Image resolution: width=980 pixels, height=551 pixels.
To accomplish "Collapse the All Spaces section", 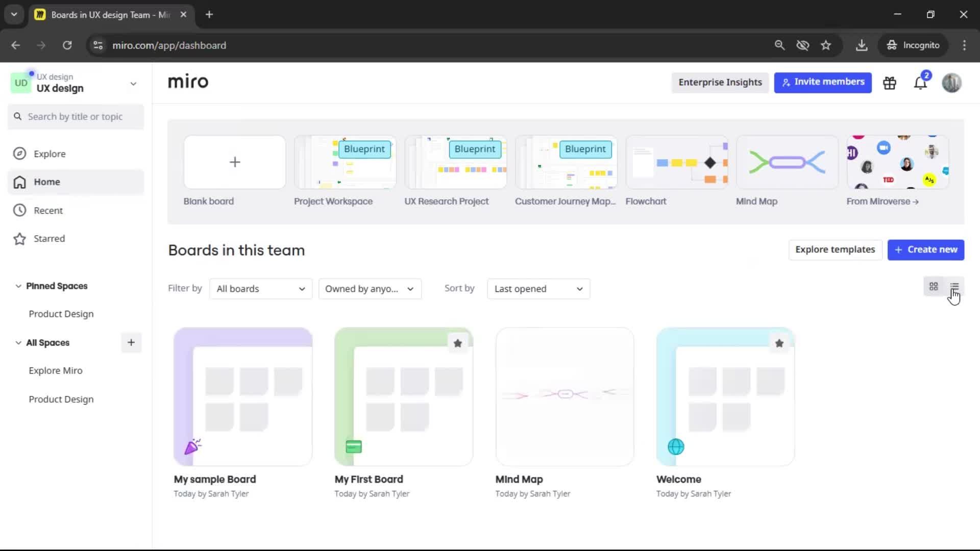I will pos(18,343).
